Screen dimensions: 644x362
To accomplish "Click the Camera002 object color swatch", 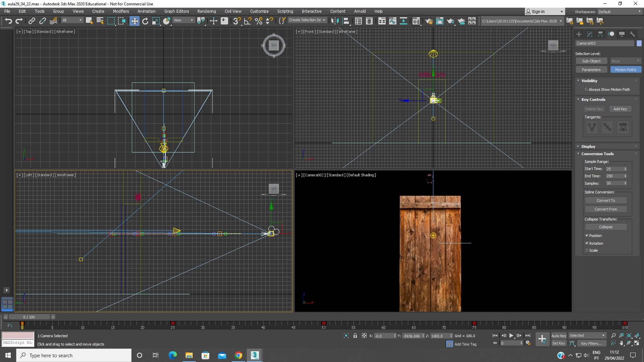I will pos(639,43).
